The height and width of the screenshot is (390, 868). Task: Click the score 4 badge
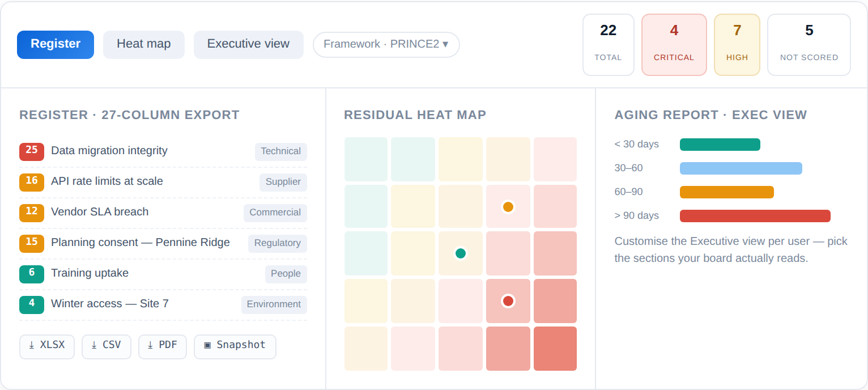point(32,304)
